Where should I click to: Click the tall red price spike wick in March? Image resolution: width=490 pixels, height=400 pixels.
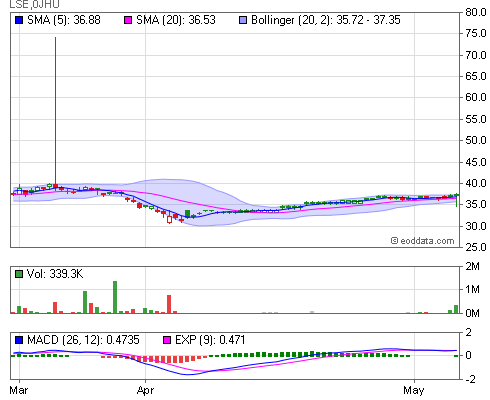(x=55, y=110)
